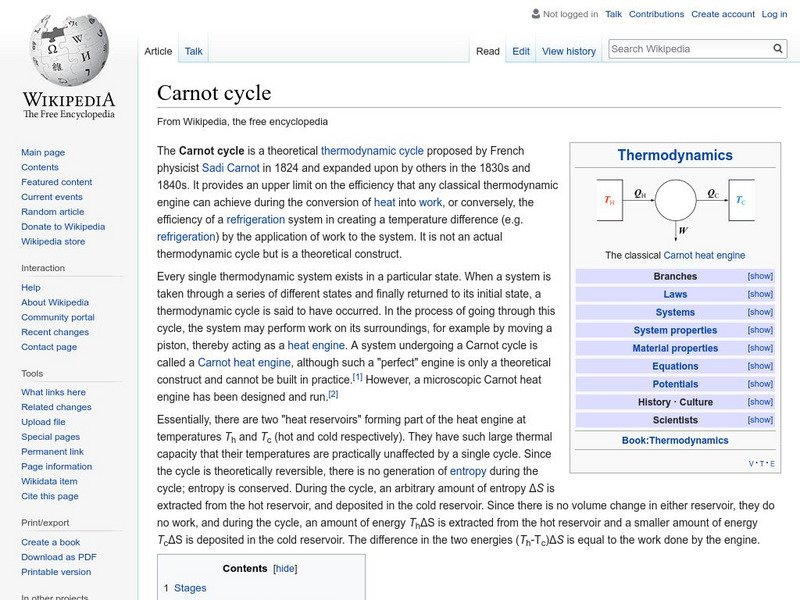Viewport: 800px width, 600px height.
Task: Open the View history tab
Action: 569,51
